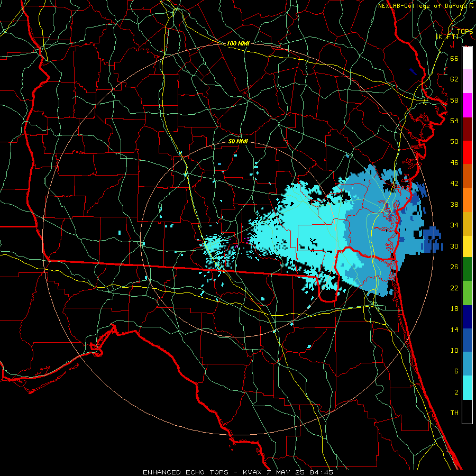This screenshot has height=476, width=476.
Task: Click the '14' legend value
Action: coord(454,330)
